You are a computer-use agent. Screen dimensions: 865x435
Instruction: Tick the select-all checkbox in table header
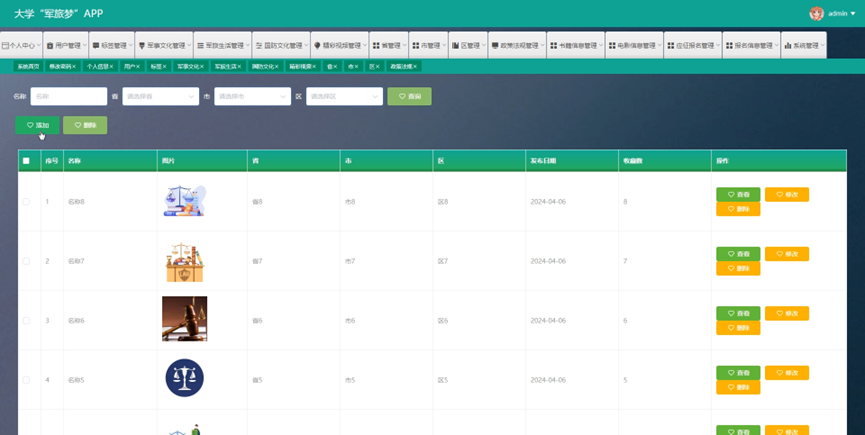point(26,161)
